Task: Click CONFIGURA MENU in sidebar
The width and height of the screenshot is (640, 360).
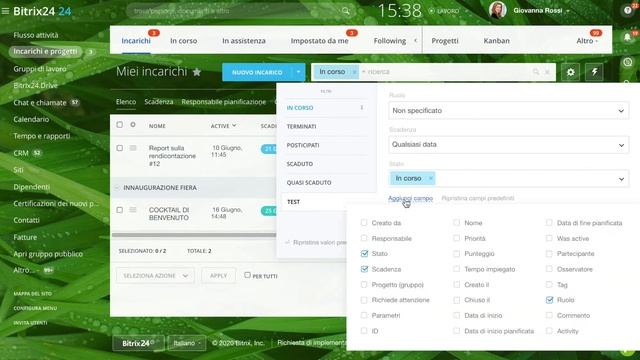Action: (x=35, y=308)
